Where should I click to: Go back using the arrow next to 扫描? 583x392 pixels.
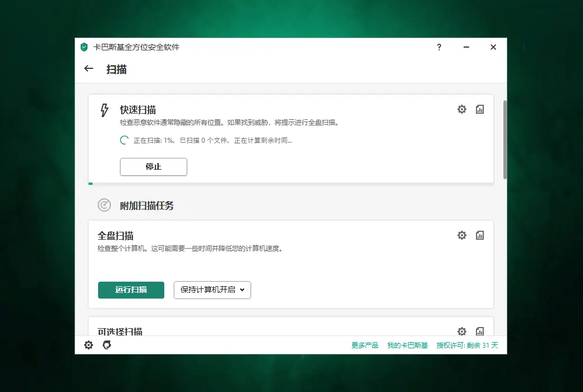[x=89, y=68]
